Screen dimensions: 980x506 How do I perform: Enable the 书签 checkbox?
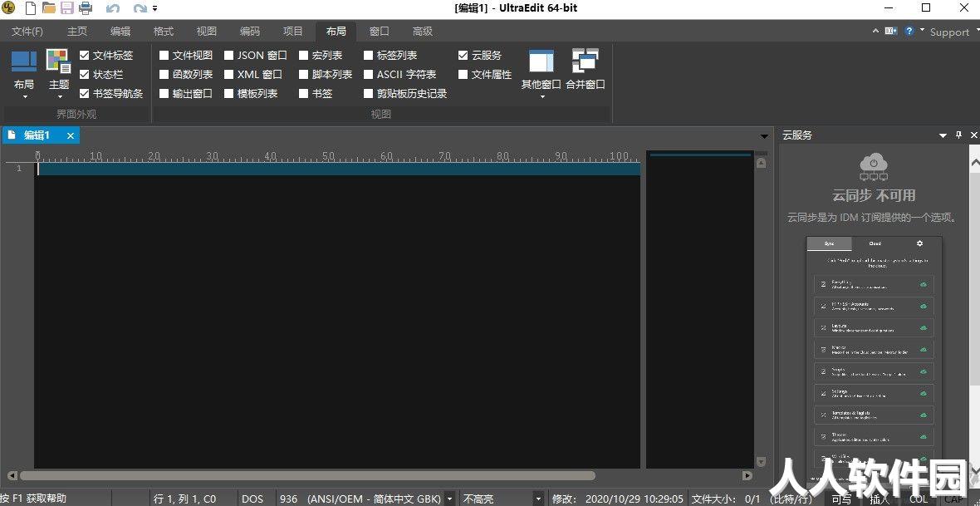pyautogui.click(x=304, y=94)
